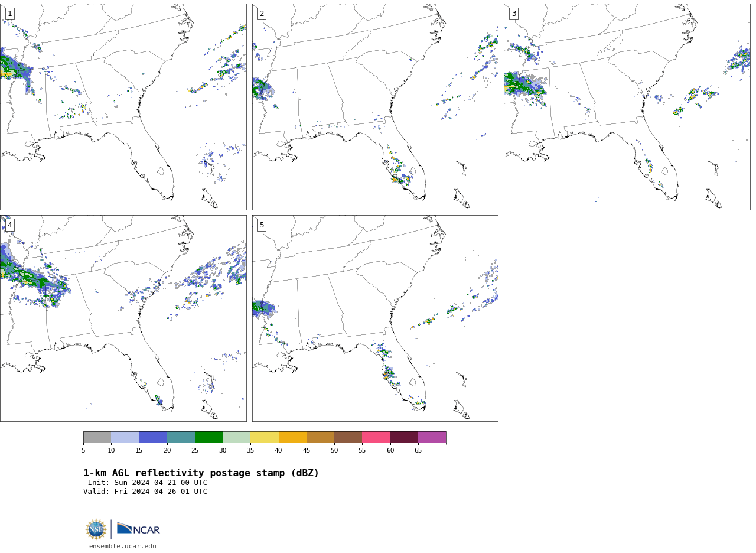Click the gray 5-10 dBZ swatch
Image resolution: width=756 pixels, height=553 pixels.
[97, 437]
